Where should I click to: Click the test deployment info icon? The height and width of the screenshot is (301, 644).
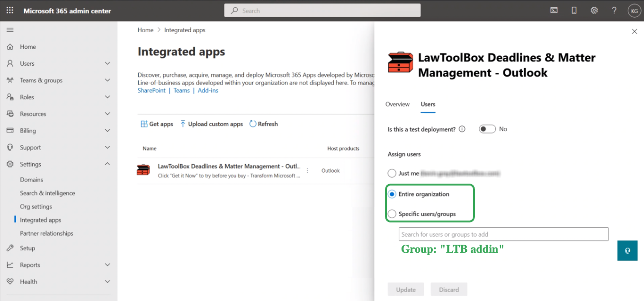[x=462, y=129]
